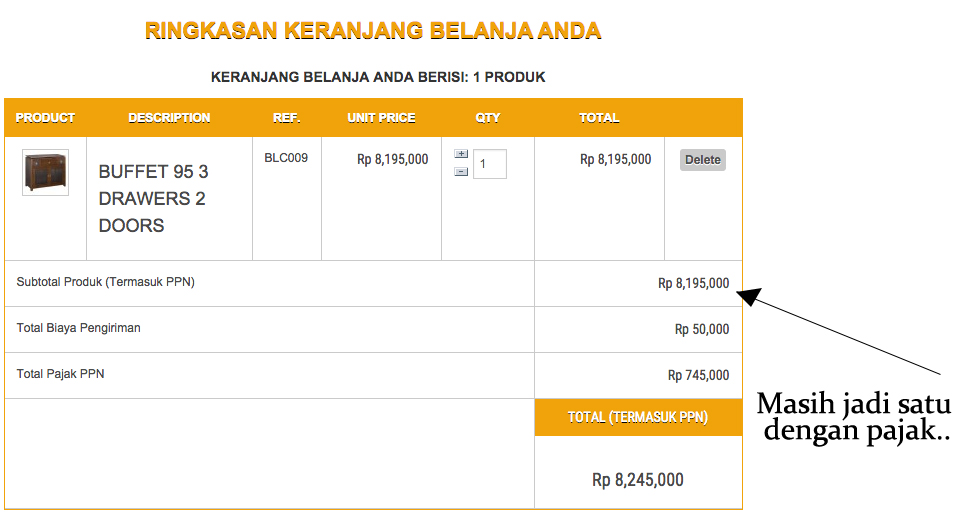Select the QTY column header
Screen dimensions: 969x524
pos(487,118)
